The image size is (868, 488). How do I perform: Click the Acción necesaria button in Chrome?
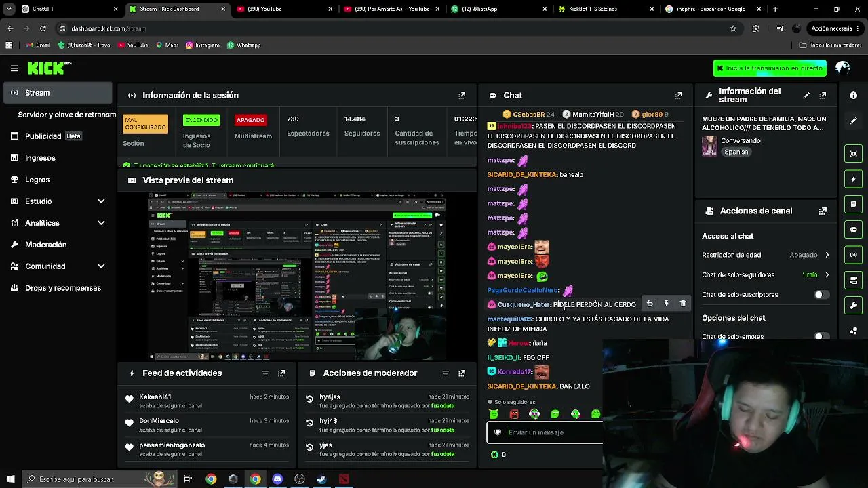[835, 28]
